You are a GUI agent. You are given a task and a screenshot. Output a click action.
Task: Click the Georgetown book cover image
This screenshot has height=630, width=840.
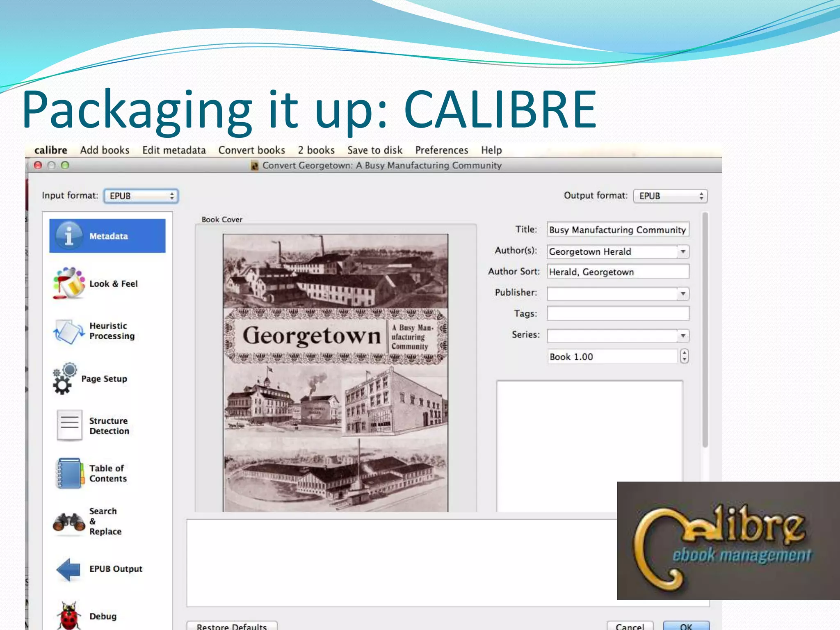[336, 373]
